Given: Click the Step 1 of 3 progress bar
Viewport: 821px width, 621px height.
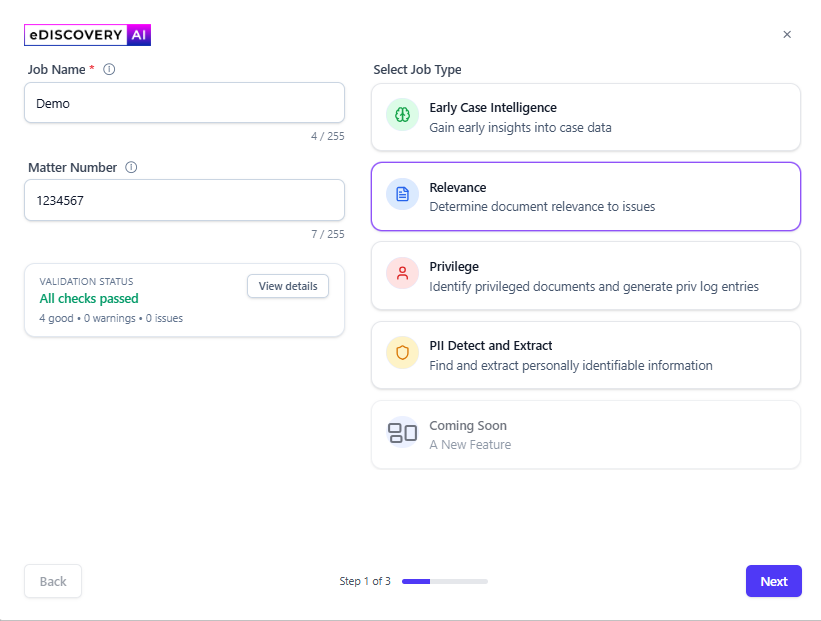Looking at the screenshot, I should point(444,581).
